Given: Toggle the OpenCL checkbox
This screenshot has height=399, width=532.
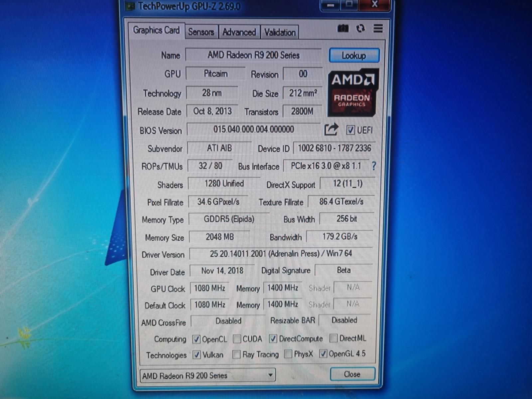Looking at the screenshot, I should 196,339.
